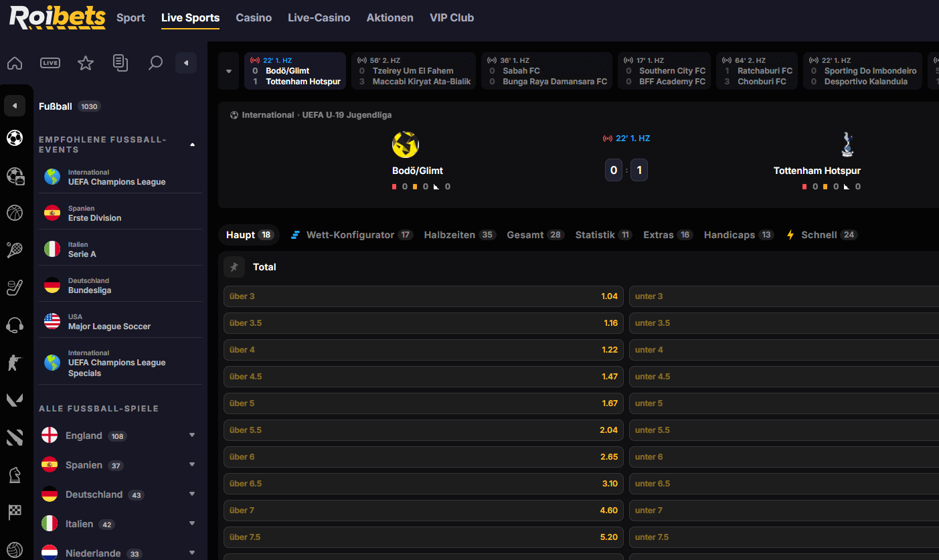Image resolution: width=939 pixels, height=560 pixels.
Task: Expand the England matches list
Action: click(192, 436)
